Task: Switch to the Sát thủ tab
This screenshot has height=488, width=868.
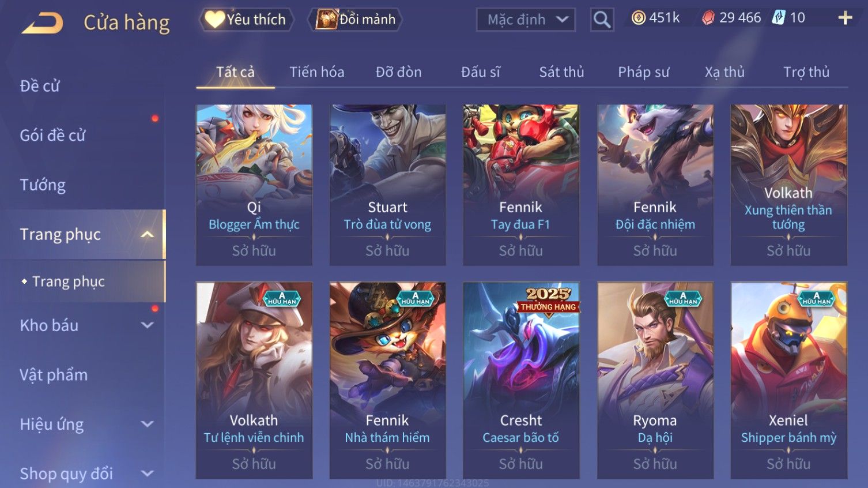Action: (x=561, y=72)
